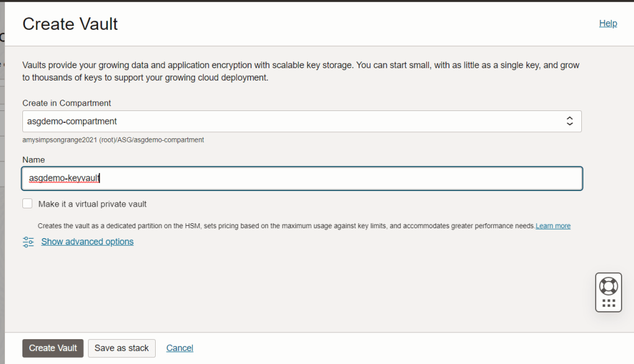Click the lifebuoy support icon
The height and width of the screenshot is (364, 634).
coord(609,286)
